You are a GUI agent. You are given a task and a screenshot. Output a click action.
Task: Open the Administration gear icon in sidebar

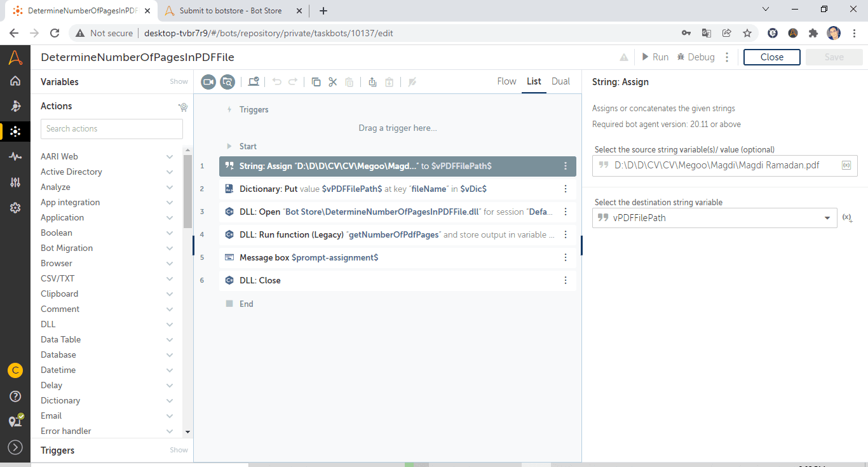pyautogui.click(x=15, y=208)
